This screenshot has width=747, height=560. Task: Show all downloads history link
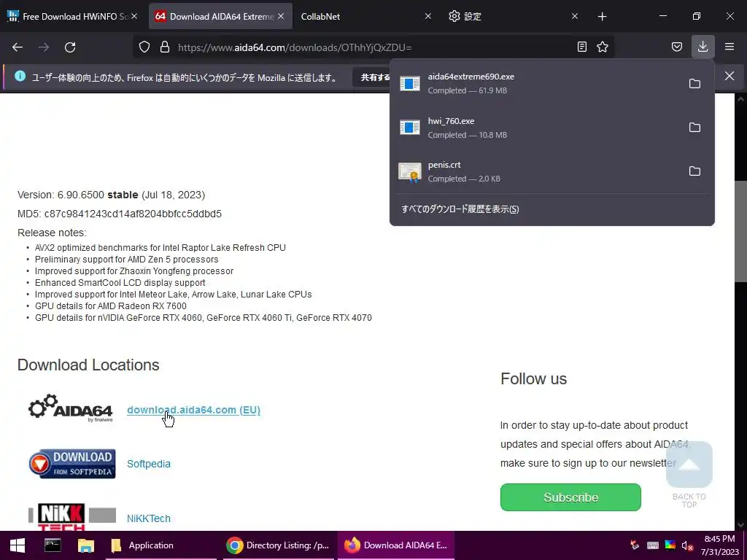click(x=460, y=209)
